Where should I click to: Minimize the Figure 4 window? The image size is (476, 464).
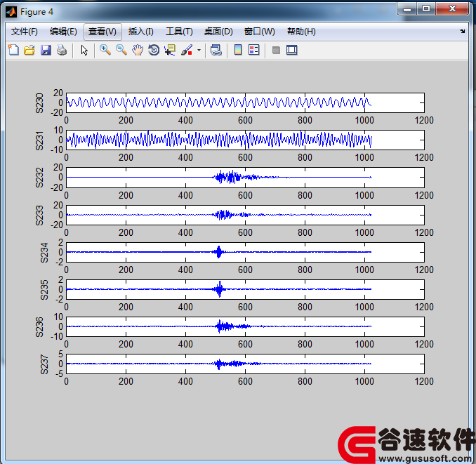point(407,8)
